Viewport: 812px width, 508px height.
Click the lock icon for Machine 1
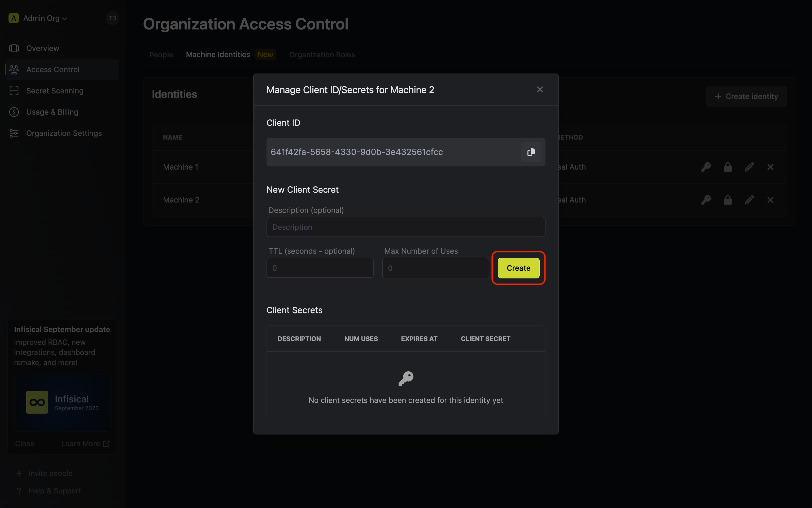[727, 167]
